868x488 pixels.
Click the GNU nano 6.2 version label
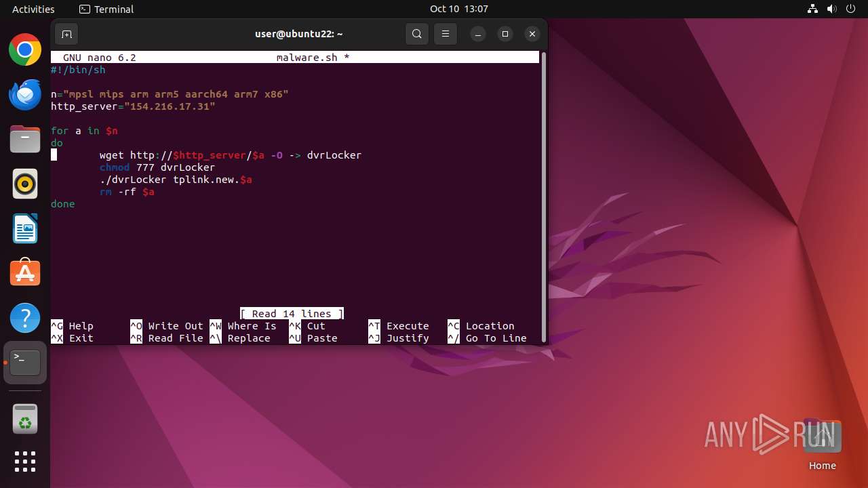[x=100, y=58]
